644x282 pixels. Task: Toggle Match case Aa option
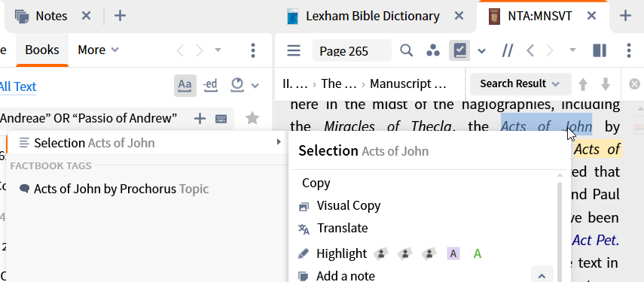point(185,85)
